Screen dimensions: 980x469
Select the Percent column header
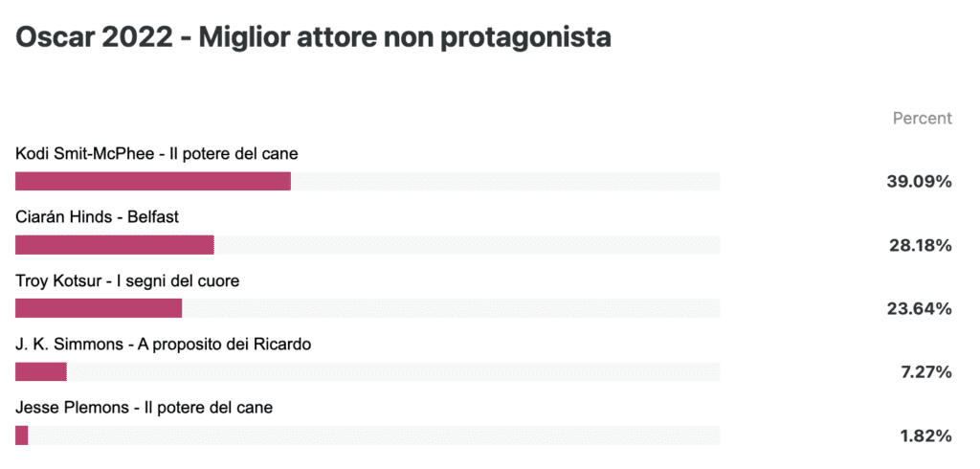pos(922,118)
